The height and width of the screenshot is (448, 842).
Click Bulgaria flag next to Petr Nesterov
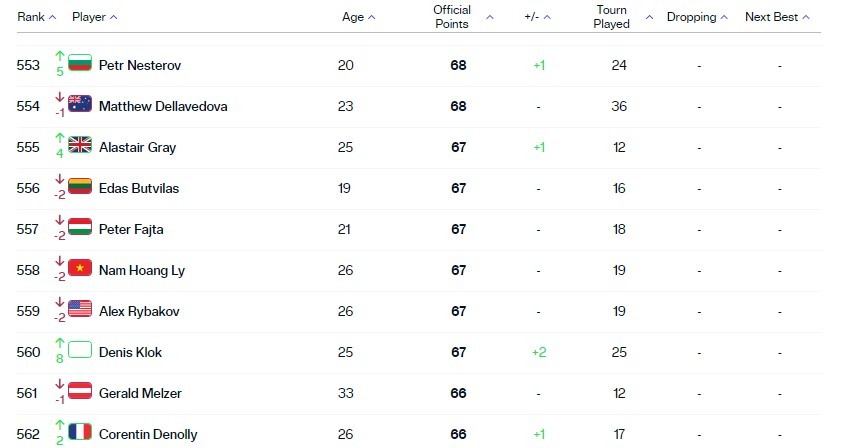click(x=79, y=63)
